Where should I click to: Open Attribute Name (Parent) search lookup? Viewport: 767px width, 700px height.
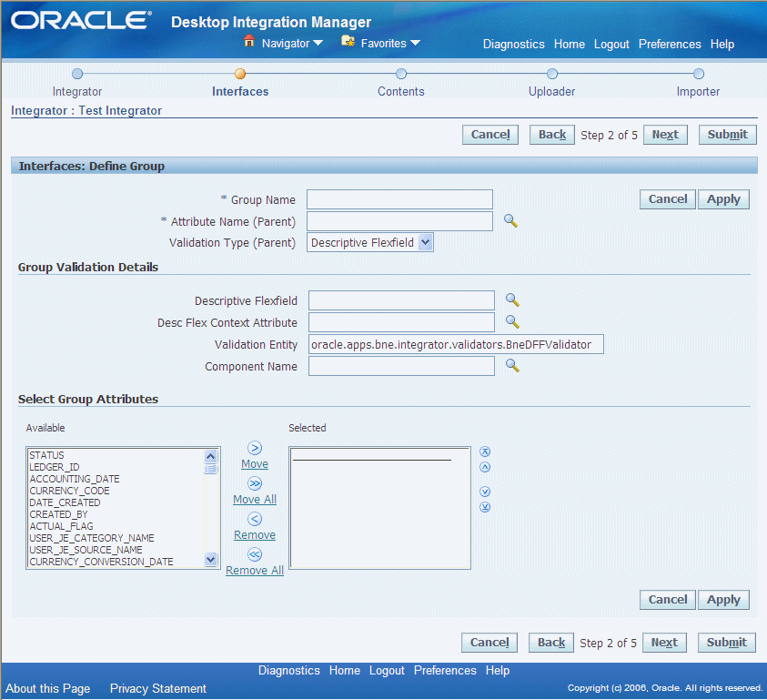(510, 221)
